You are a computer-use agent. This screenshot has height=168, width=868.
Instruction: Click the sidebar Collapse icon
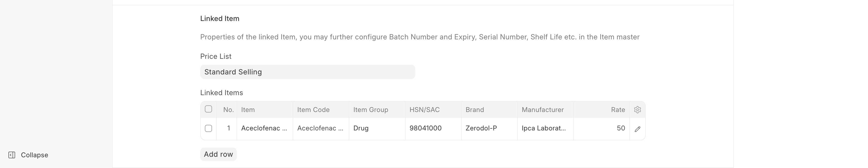tap(12, 155)
